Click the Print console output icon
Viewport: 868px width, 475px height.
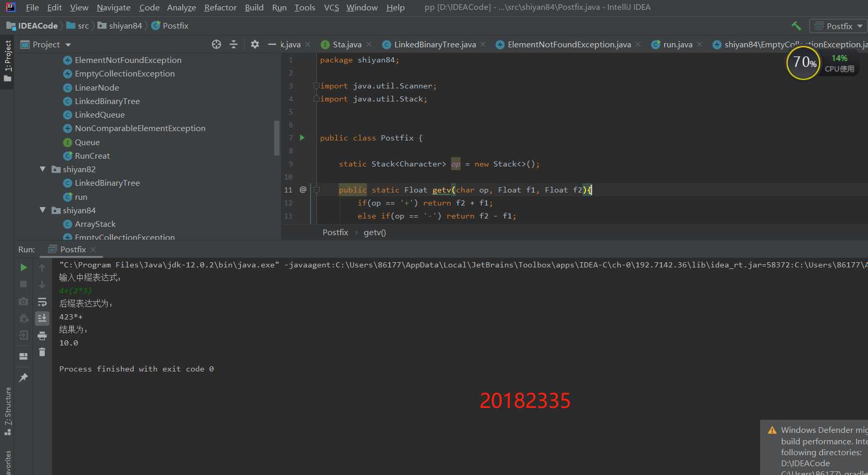point(42,336)
